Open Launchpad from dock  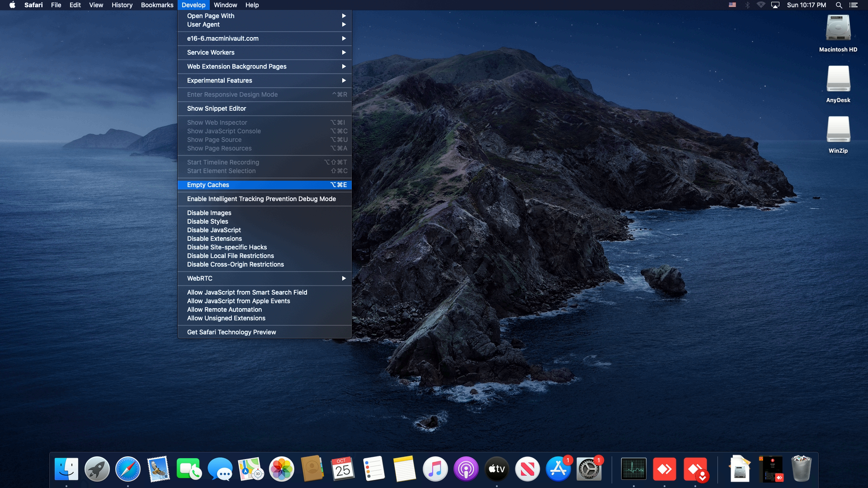click(x=97, y=469)
